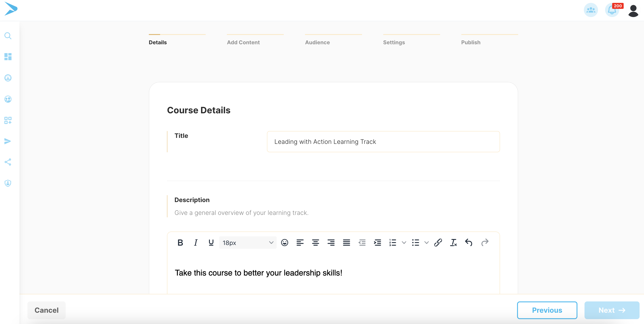
Task: Open search from the sidebar
Action: point(8,36)
